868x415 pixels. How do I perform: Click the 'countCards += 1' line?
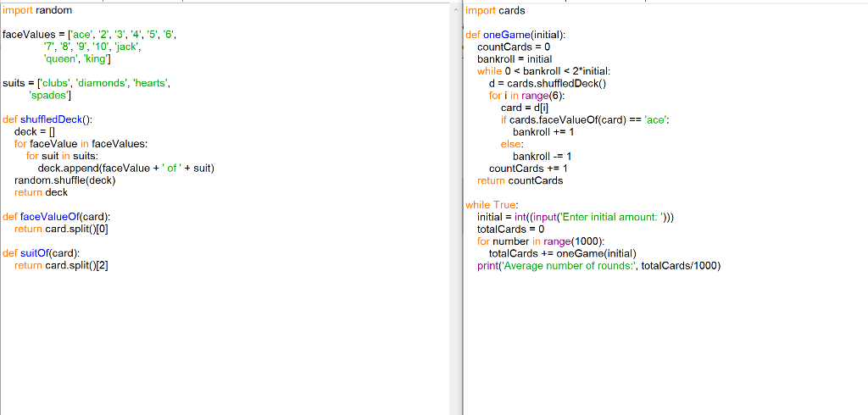[528, 169]
